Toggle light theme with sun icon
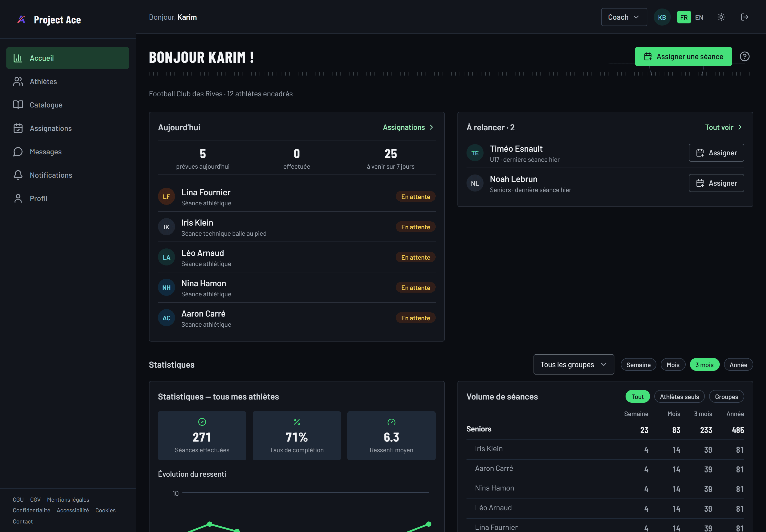 click(x=721, y=17)
